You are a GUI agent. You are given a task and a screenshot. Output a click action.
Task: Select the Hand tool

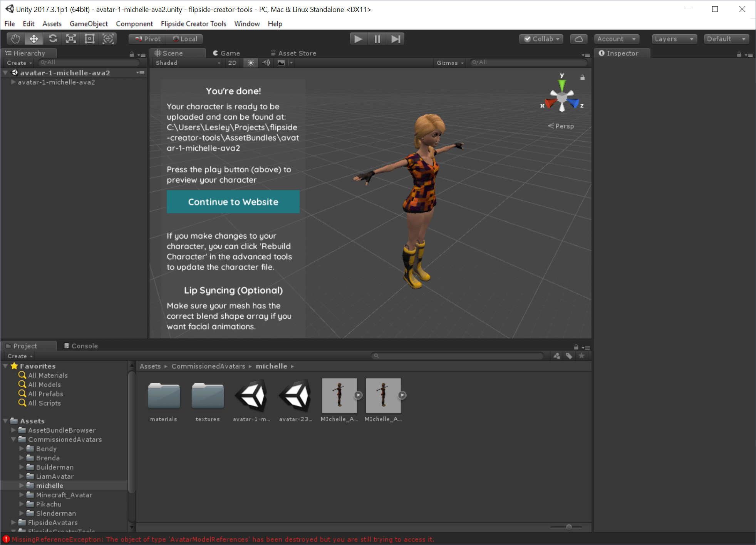point(15,39)
